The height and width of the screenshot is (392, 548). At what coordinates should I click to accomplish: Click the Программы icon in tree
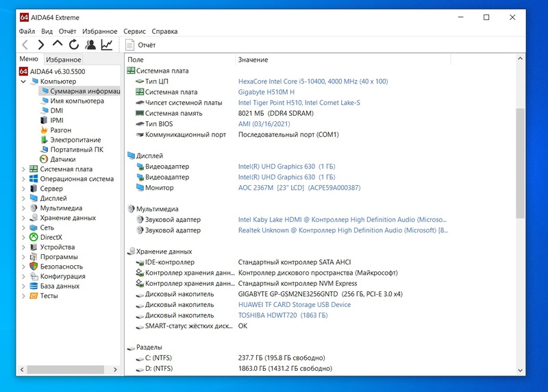pyautogui.click(x=34, y=257)
